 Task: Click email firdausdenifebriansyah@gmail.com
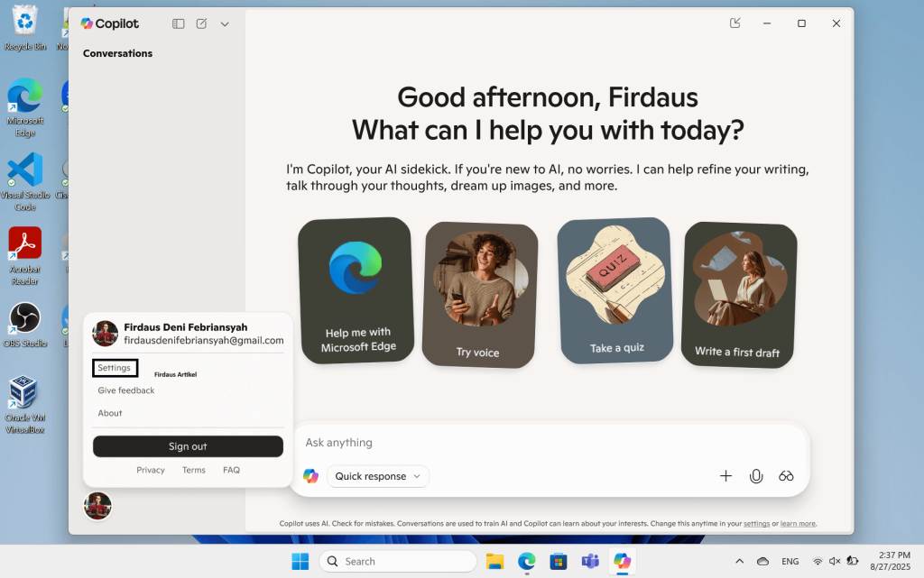[204, 340]
